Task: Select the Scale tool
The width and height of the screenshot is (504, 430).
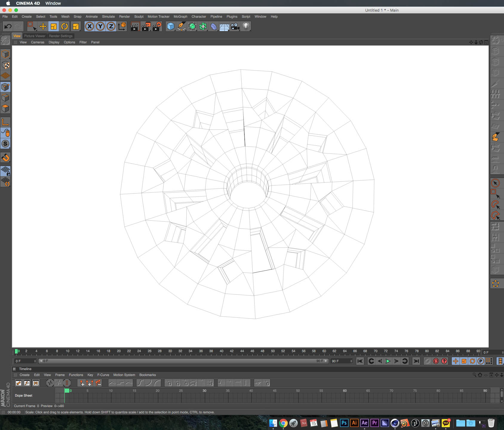Action: pos(54,26)
